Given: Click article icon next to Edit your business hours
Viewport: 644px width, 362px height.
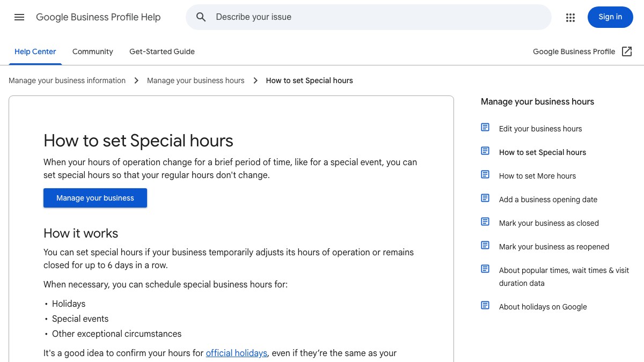Looking at the screenshot, I should point(485,128).
